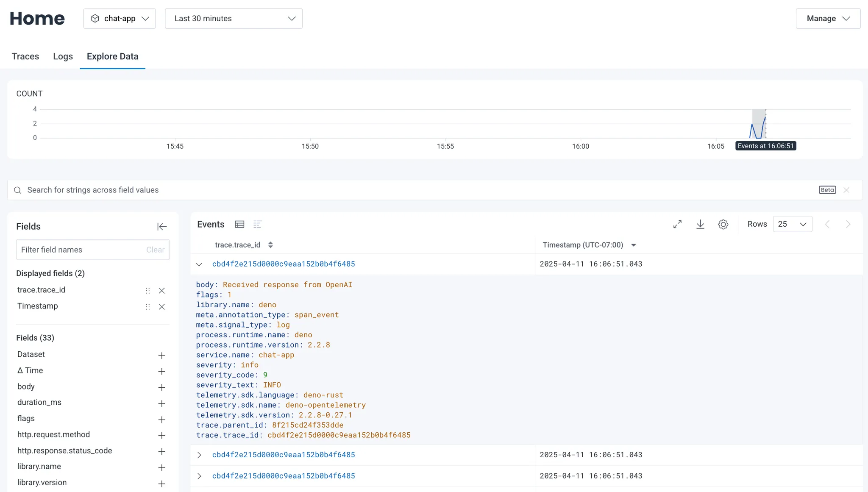Open the Last 30 minutes time range dropdown
The width and height of the screenshot is (868, 492).
234,19
